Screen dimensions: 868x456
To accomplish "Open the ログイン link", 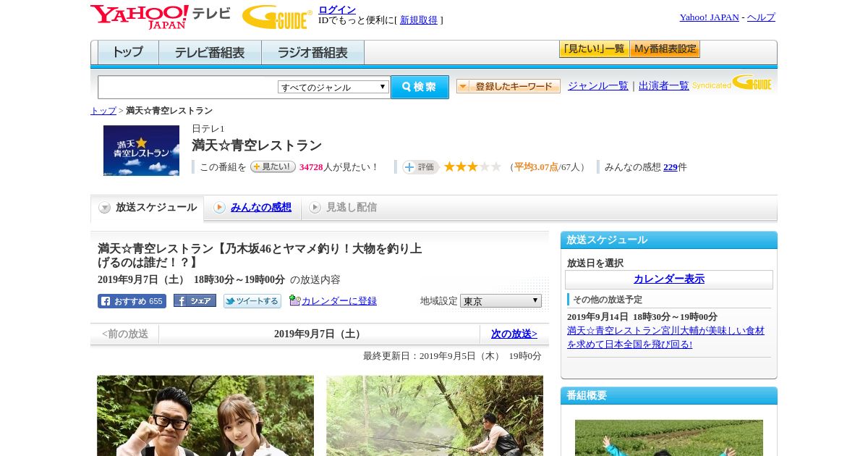I will 337,9.
